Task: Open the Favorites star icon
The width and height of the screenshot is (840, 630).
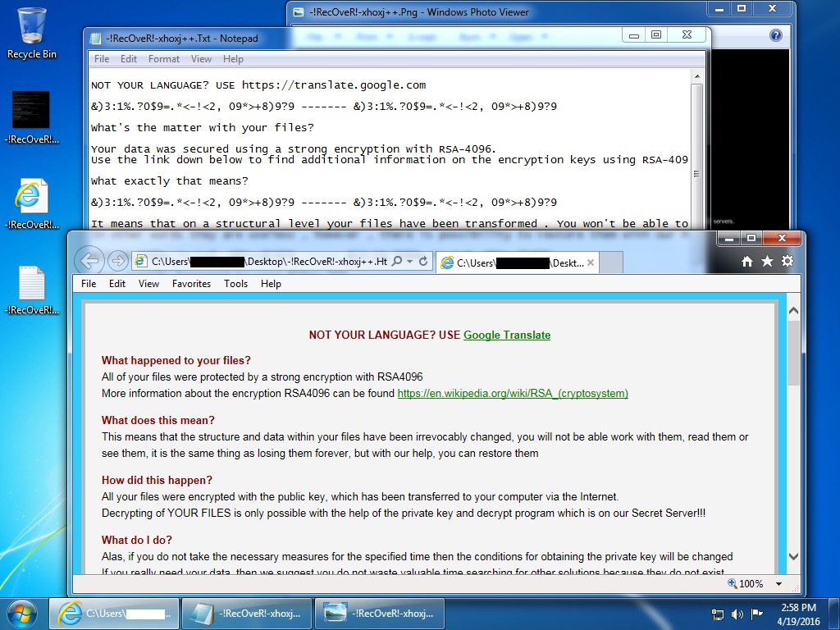Action: point(767,261)
